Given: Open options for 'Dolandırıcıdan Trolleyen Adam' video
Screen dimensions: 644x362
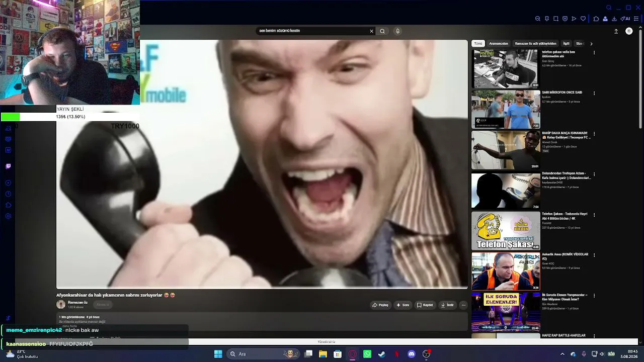Looking at the screenshot, I should [x=594, y=174].
